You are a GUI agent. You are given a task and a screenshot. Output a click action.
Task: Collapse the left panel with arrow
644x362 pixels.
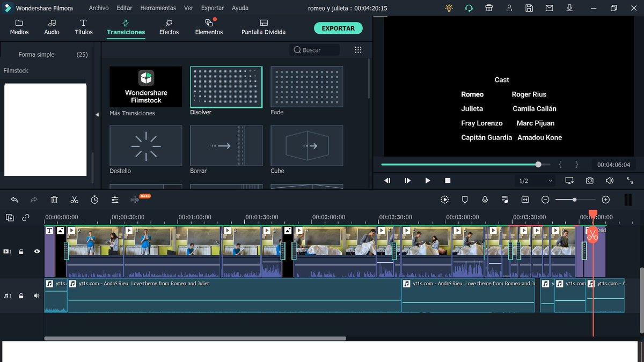[x=97, y=115]
